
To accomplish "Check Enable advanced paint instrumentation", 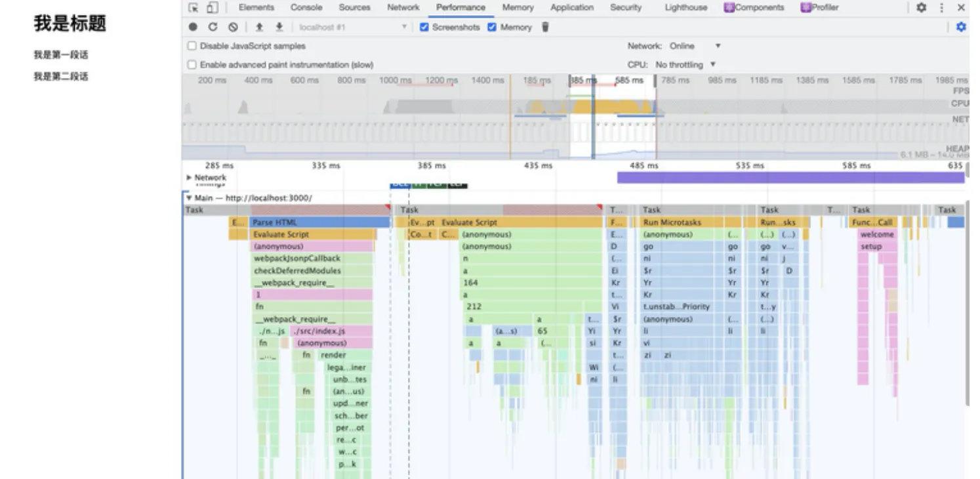I will click(192, 65).
